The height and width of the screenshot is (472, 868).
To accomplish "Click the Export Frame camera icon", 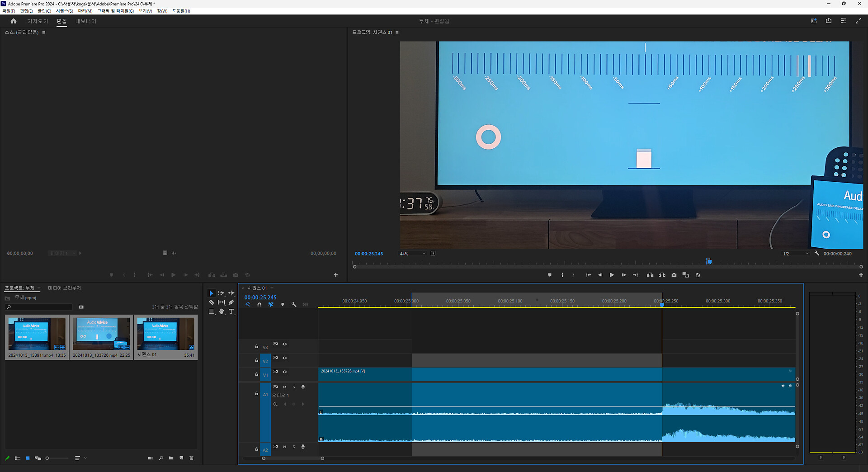I will pyautogui.click(x=674, y=275).
